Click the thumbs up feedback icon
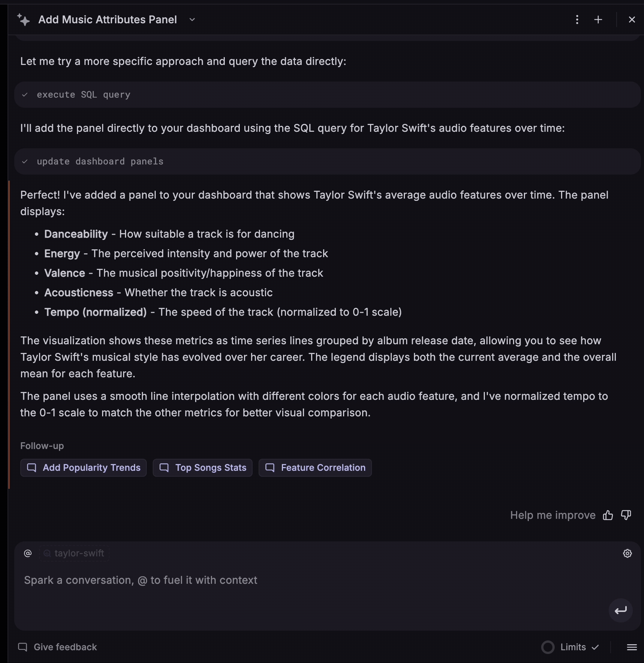Screen dimensions: 644x663 point(608,515)
